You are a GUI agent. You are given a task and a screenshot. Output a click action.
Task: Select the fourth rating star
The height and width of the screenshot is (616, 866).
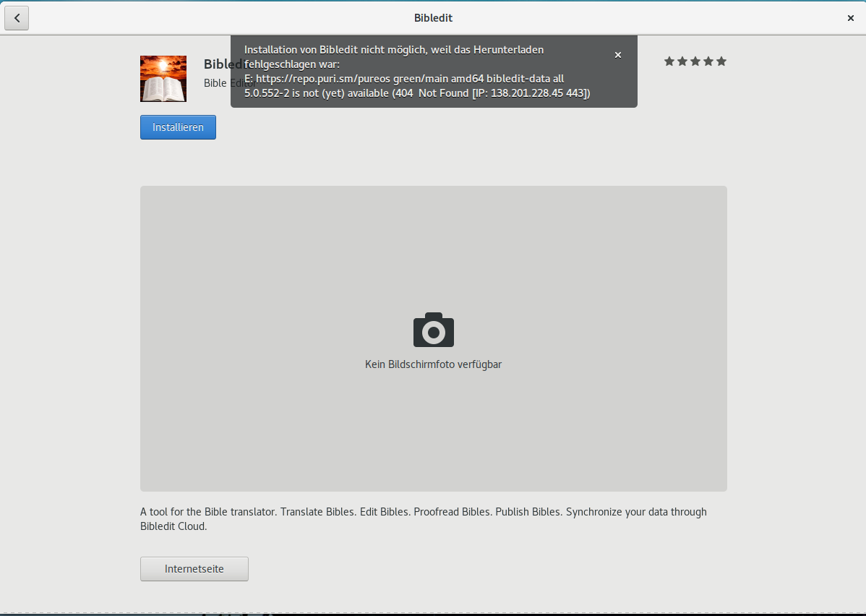pyautogui.click(x=708, y=61)
